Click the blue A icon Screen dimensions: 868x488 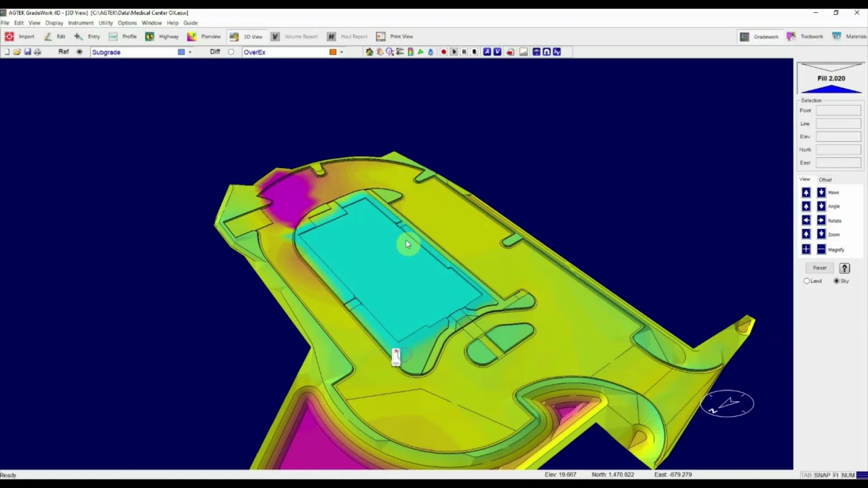487,52
